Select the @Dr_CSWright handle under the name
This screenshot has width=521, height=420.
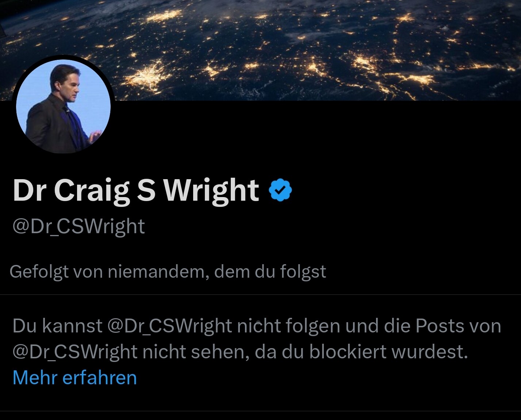coord(78,227)
